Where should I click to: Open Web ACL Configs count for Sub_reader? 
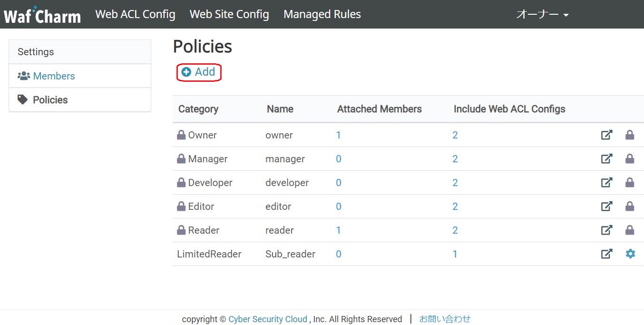point(455,254)
